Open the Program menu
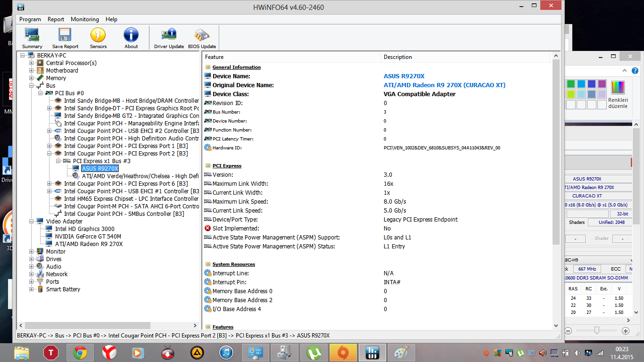This screenshot has width=644, height=362. (30, 19)
